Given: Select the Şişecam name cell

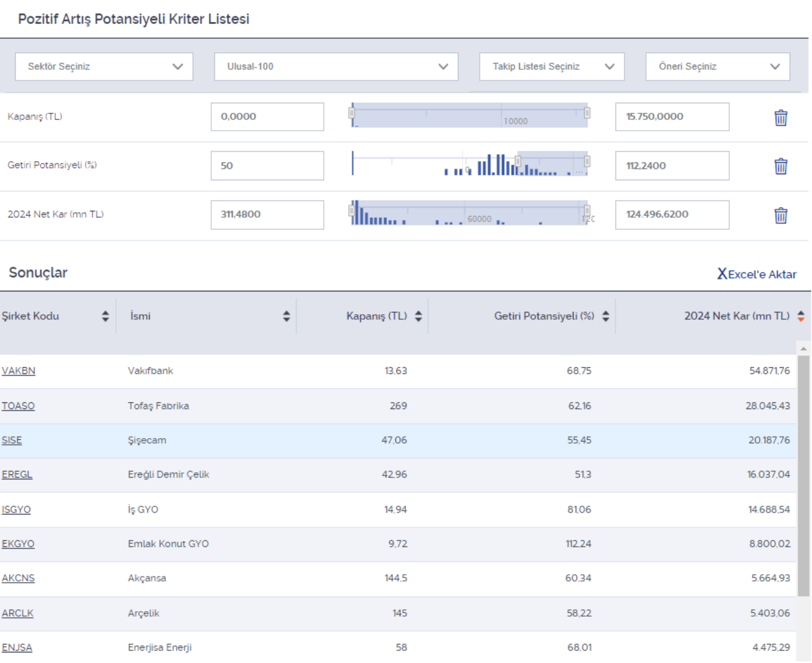Looking at the screenshot, I should pos(147,440).
